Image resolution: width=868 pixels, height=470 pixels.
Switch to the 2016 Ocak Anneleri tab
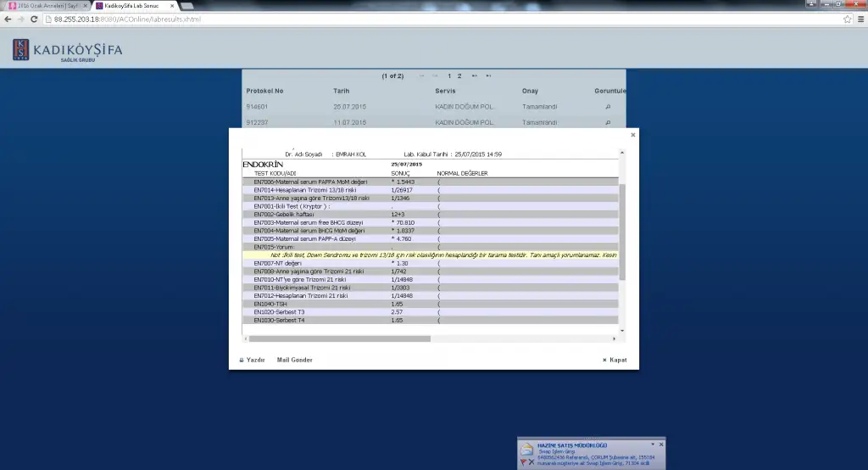47,6
